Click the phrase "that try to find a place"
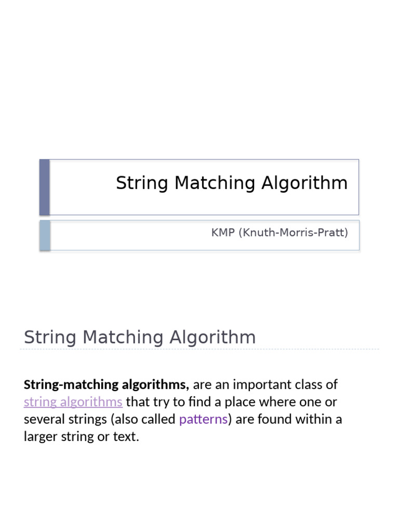This screenshot has width=399, height=532. click(x=187, y=402)
